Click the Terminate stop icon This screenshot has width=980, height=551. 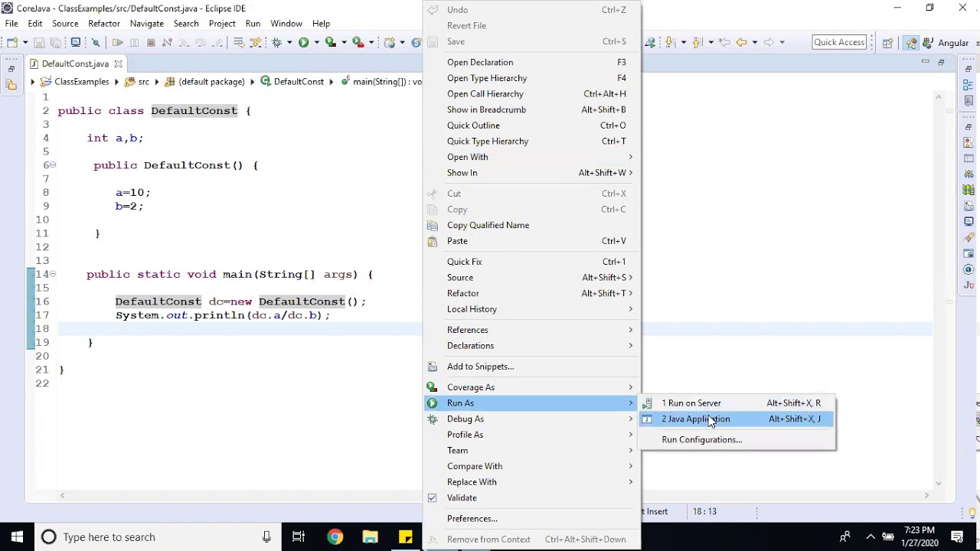coord(151,42)
